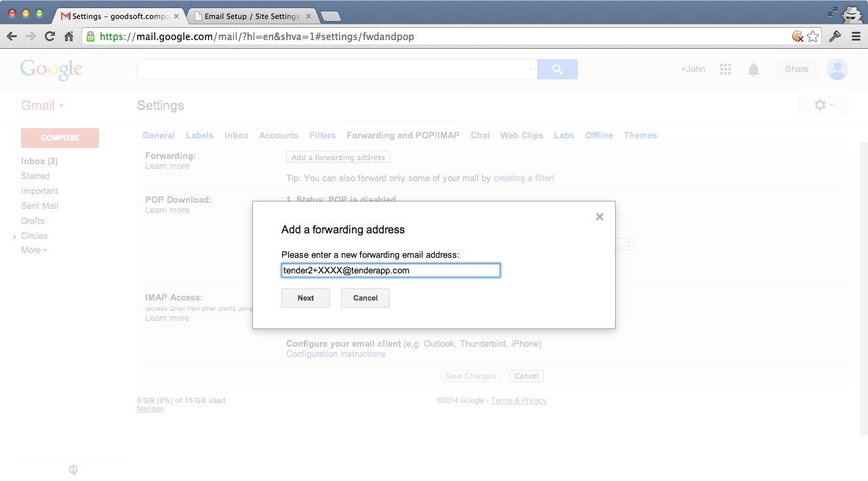Open the Labs settings tab
Screen dimensions: 868x481
[564, 136]
